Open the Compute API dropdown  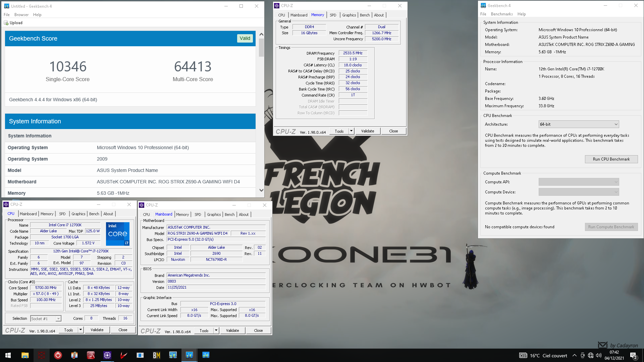tap(579, 182)
